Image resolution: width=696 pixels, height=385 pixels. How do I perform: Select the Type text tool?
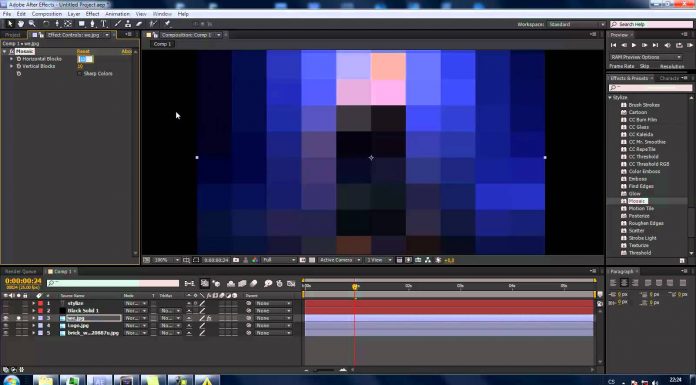104,24
